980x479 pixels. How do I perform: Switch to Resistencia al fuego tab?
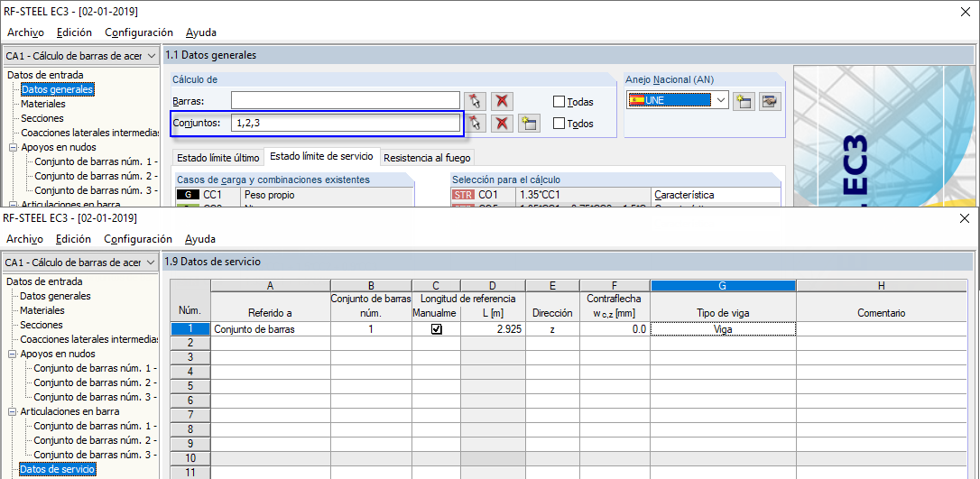428,157
